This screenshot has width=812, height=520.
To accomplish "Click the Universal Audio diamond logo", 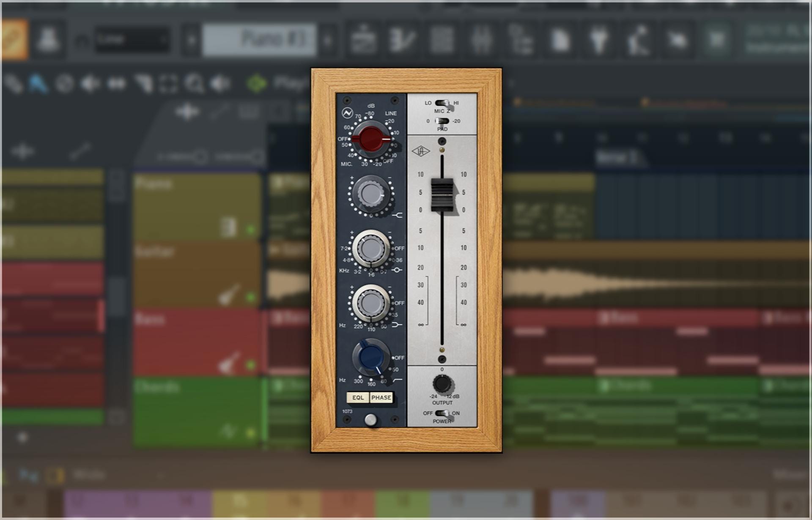I will (420, 151).
